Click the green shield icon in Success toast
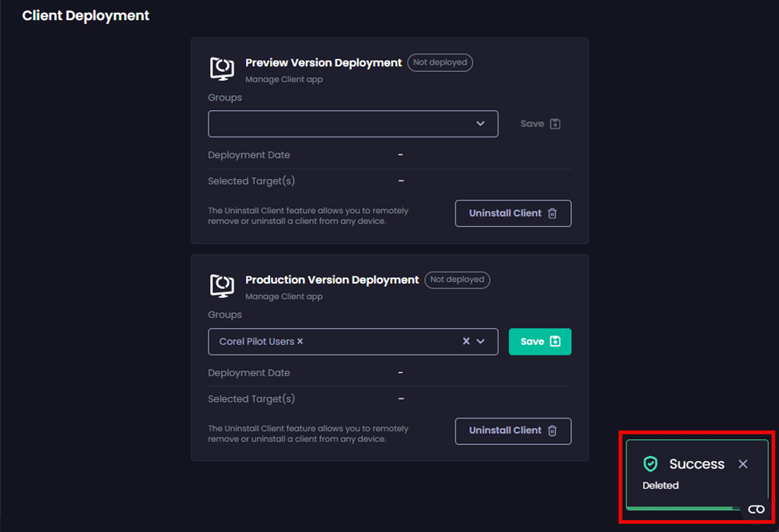This screenshot has height=532, width=779. click(650, 464)
